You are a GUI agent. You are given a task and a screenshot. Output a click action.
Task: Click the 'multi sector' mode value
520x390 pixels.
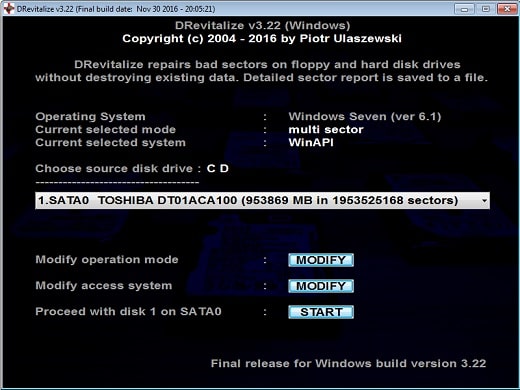[x=326, y=129]
